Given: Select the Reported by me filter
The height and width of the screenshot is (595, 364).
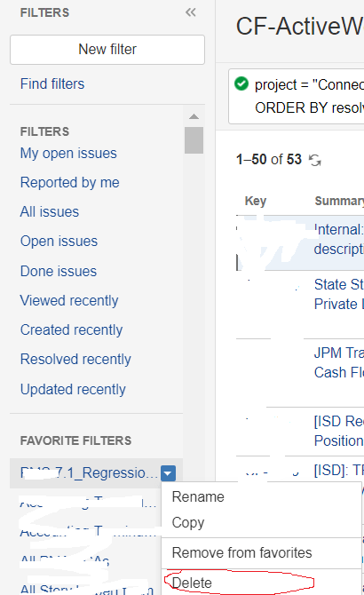Looking at the screenshot, I should click(x=70, y=183).
